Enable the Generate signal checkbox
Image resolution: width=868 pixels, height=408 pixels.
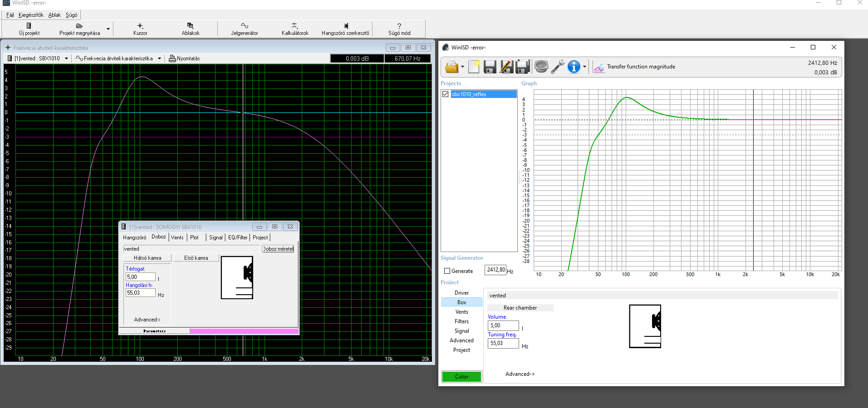[x=447, y=271]
